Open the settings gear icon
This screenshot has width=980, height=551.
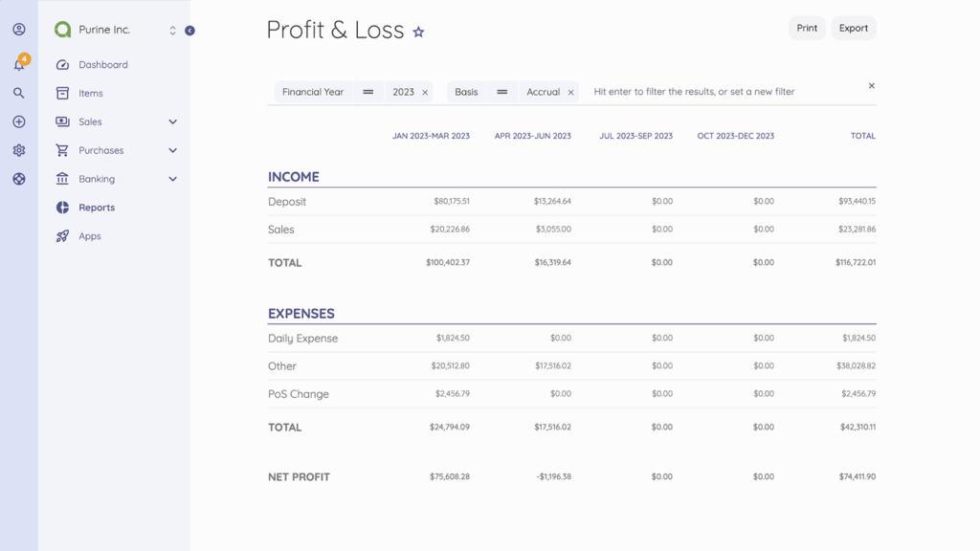tap(19, 150)
